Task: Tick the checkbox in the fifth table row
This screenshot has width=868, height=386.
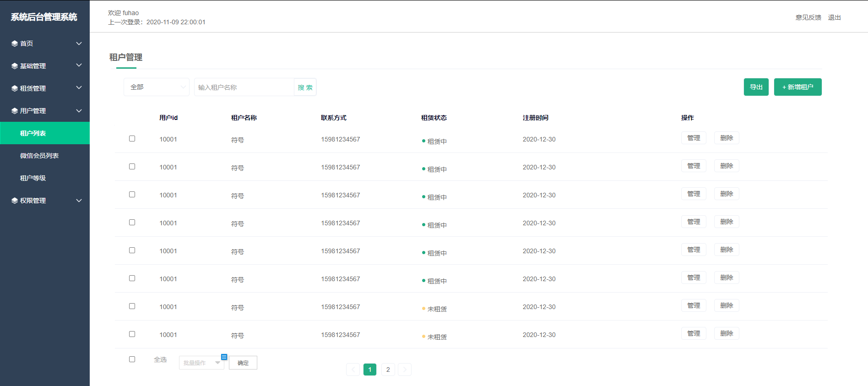Action: pyautogui.click(x=132, y=250)
